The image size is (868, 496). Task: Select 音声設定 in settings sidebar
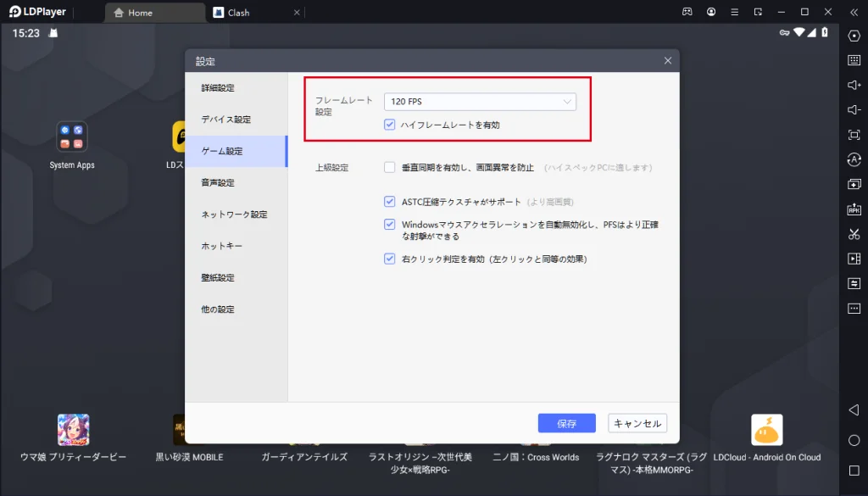(236, 182)
